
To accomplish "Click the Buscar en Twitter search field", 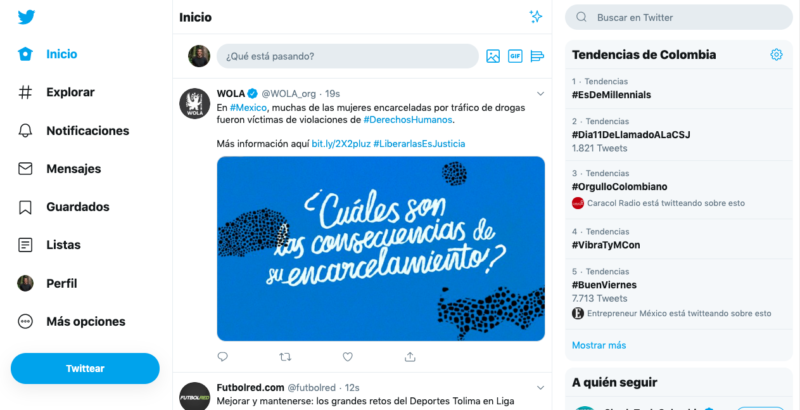I will 679,17.
